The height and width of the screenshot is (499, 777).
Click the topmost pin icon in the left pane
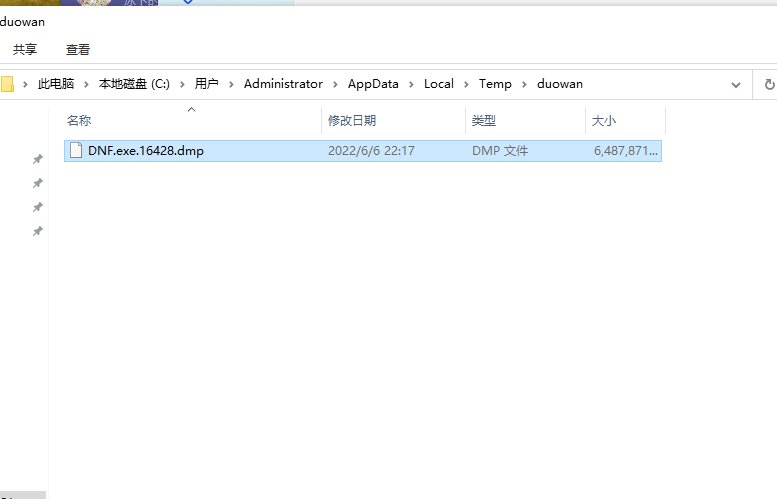[x=38, y=159]
